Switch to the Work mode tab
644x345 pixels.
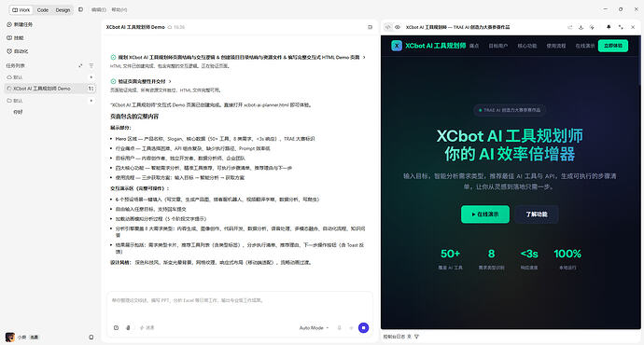(x=21, y=10)
